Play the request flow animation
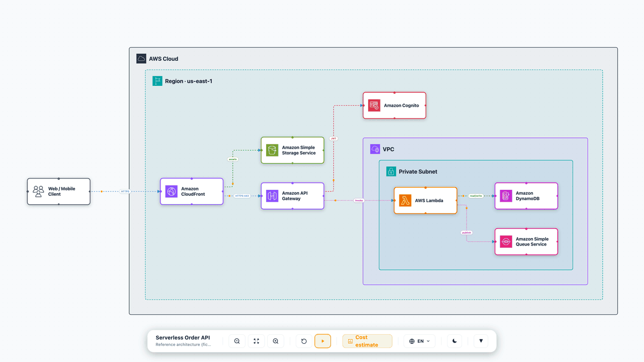Image resolution: width=644 pixels, height=362 pixels. click(x=323, y=341)
